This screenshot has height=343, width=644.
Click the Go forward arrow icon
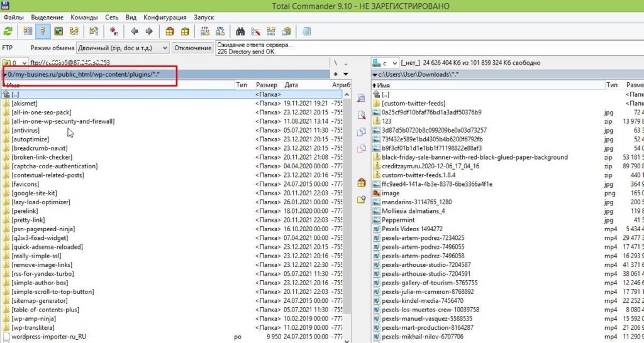[149, 31]
